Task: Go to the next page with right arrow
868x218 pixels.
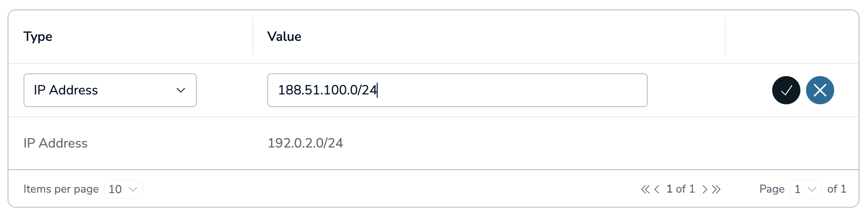Action: tap(705, 189)
